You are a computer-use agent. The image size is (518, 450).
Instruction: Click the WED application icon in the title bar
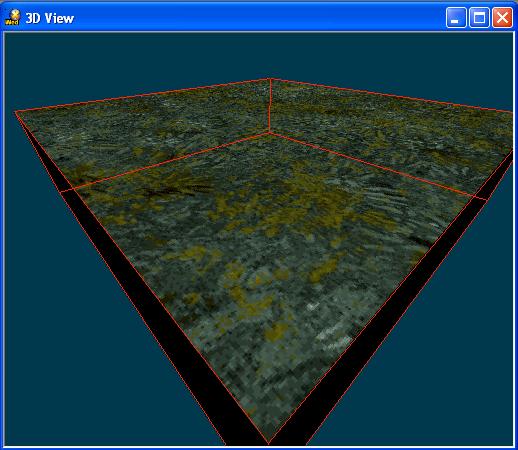point(13,17)
